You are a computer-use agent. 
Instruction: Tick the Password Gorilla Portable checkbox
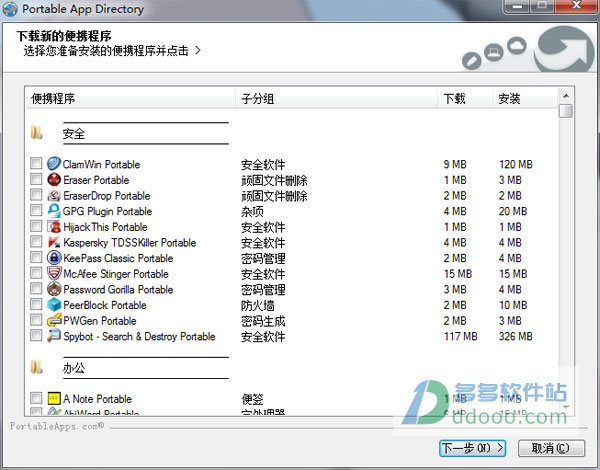(36, 289)
